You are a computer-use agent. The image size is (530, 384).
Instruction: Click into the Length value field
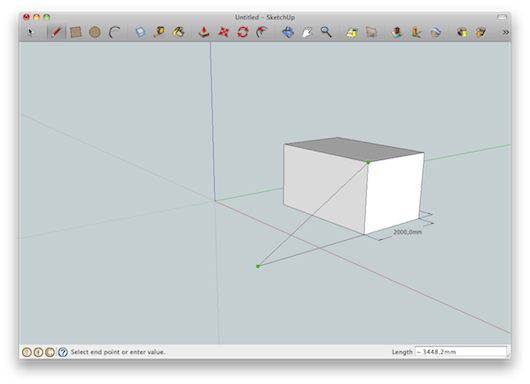[461, 352]
